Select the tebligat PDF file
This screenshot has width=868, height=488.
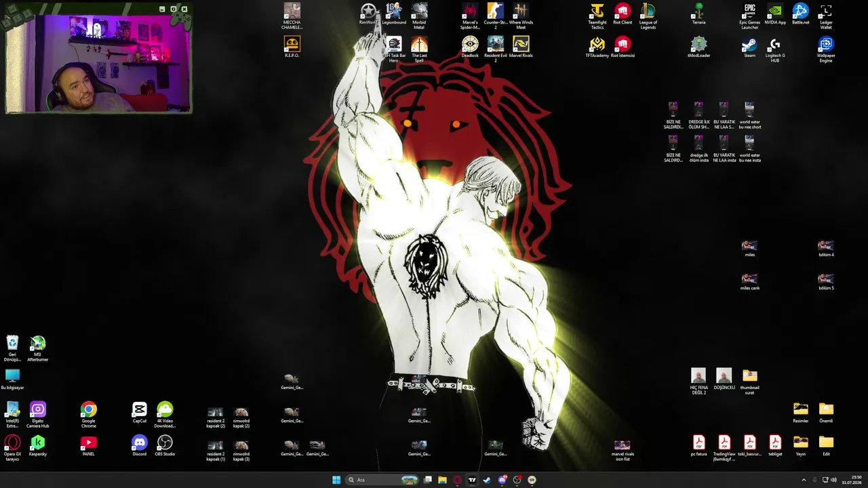click(775, 445)
